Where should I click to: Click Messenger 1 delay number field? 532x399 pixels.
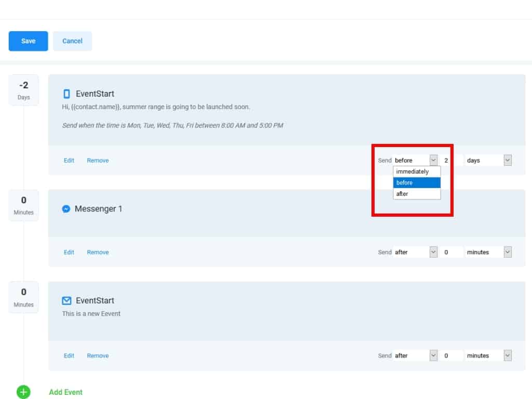[451, 252]
